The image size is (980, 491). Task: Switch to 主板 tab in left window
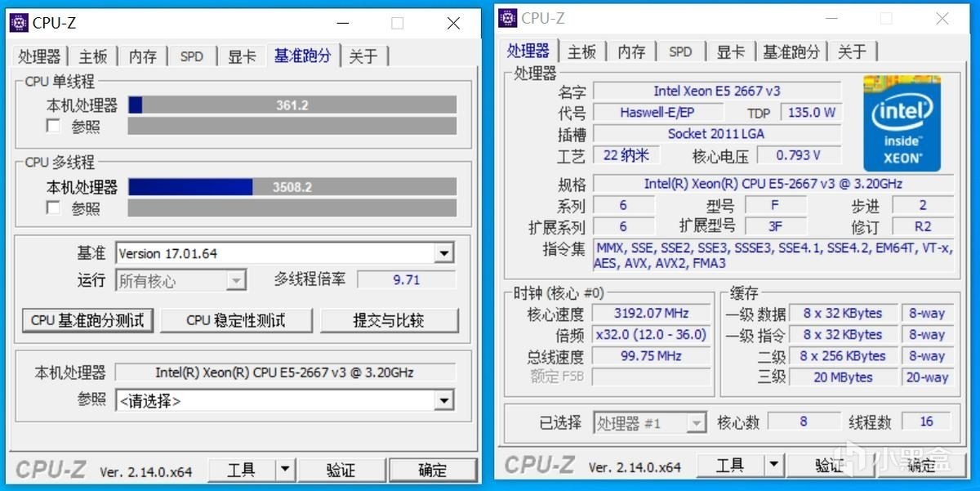tap(93, 56)
